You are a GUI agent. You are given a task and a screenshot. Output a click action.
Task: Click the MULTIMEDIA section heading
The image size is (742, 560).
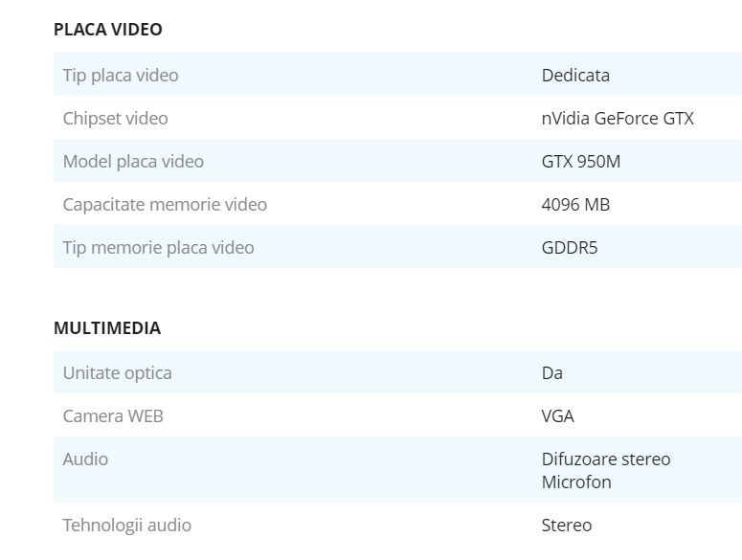point(107,328)
